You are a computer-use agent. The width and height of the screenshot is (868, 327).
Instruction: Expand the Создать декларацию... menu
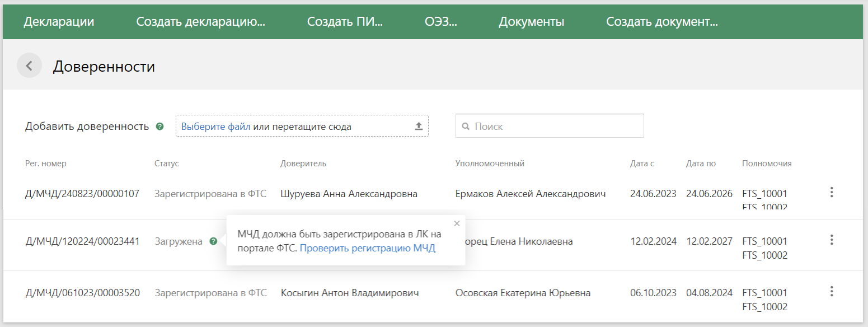point(200,22)
